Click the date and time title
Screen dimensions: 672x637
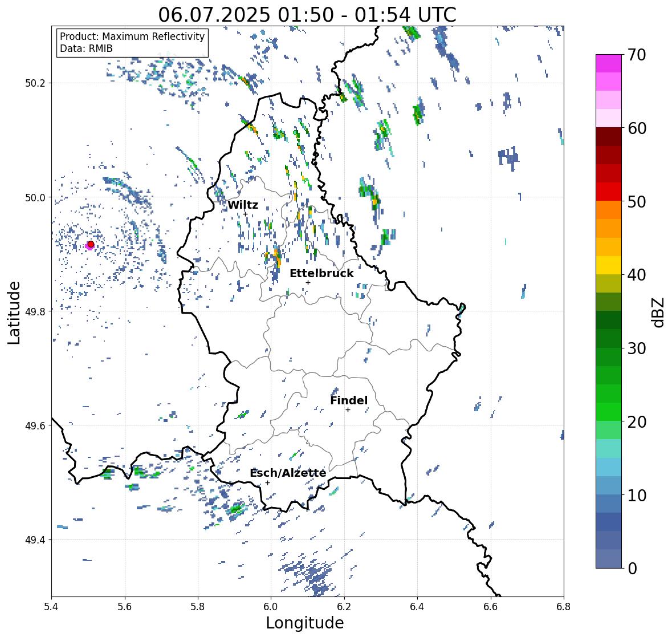point(307,15)
